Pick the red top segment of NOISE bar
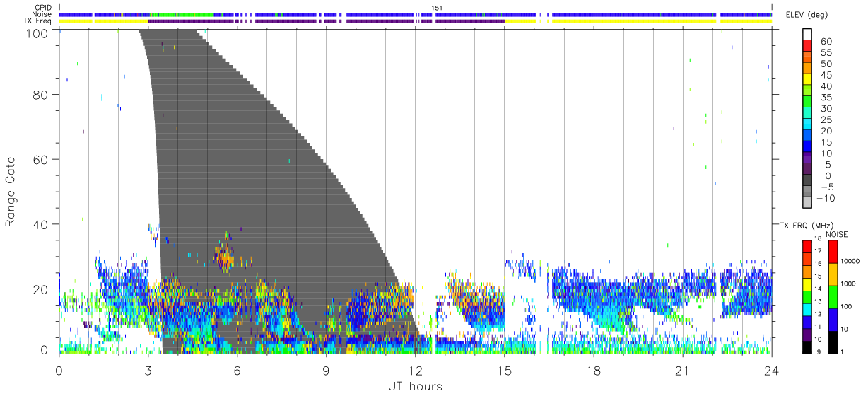Screen dimensions: 868x401 (833, 252)
